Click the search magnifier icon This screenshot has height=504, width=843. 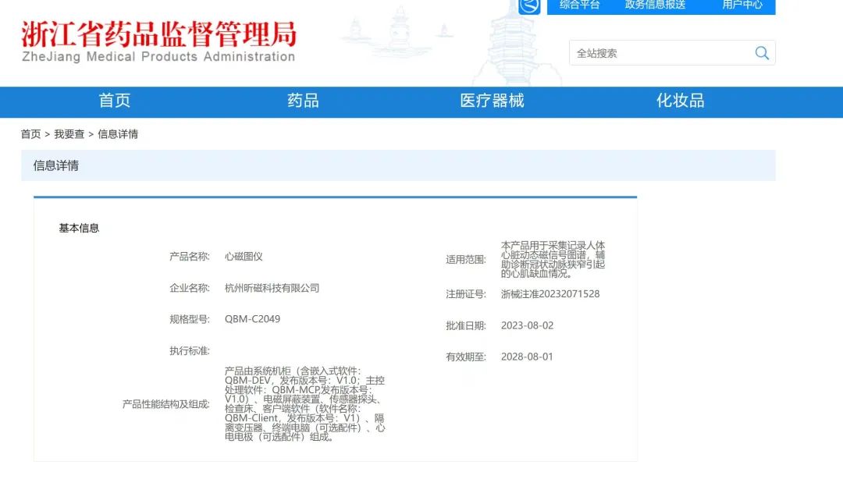point(762,53)
